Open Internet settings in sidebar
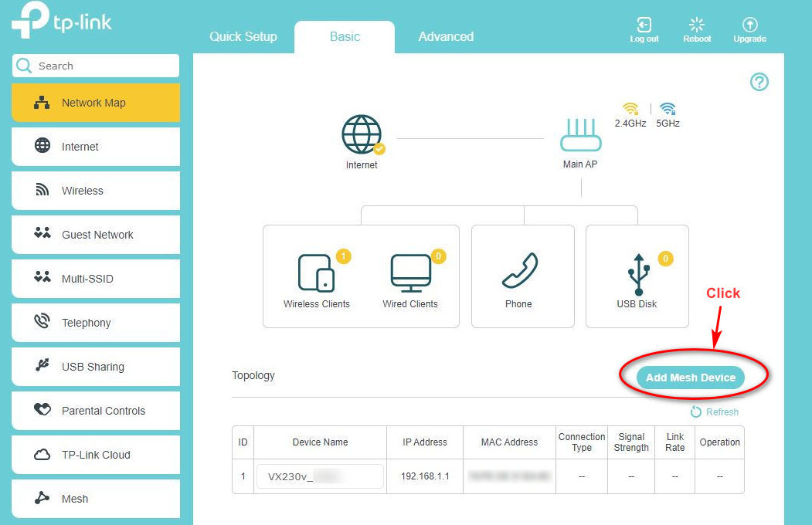 (96, 147)
